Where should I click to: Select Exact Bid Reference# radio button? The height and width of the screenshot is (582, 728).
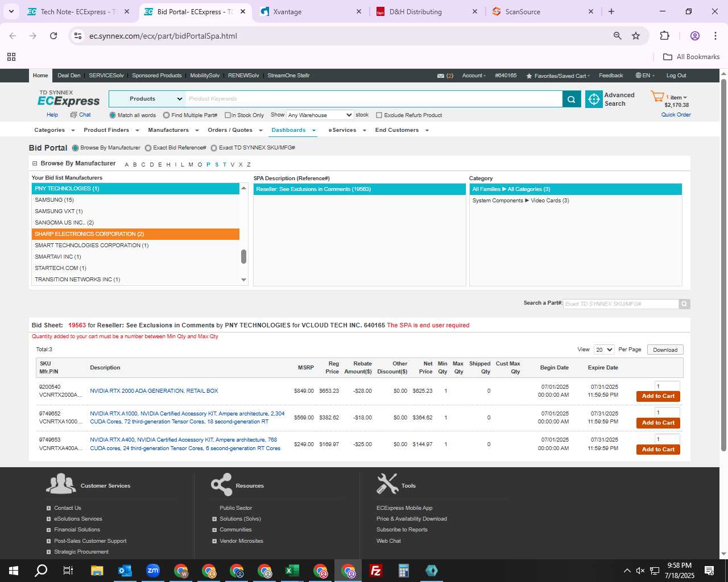148,148
